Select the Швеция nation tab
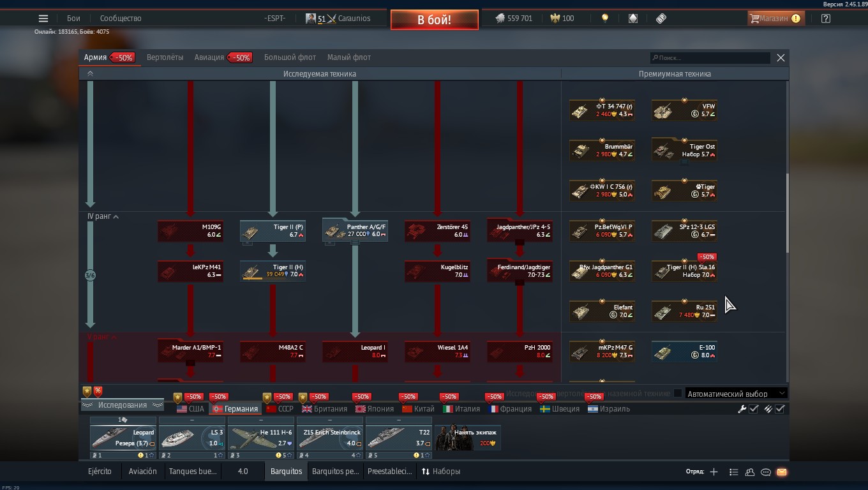Viewport: 868px width, 490px height. pyautogui.click(x=560, y=409)
